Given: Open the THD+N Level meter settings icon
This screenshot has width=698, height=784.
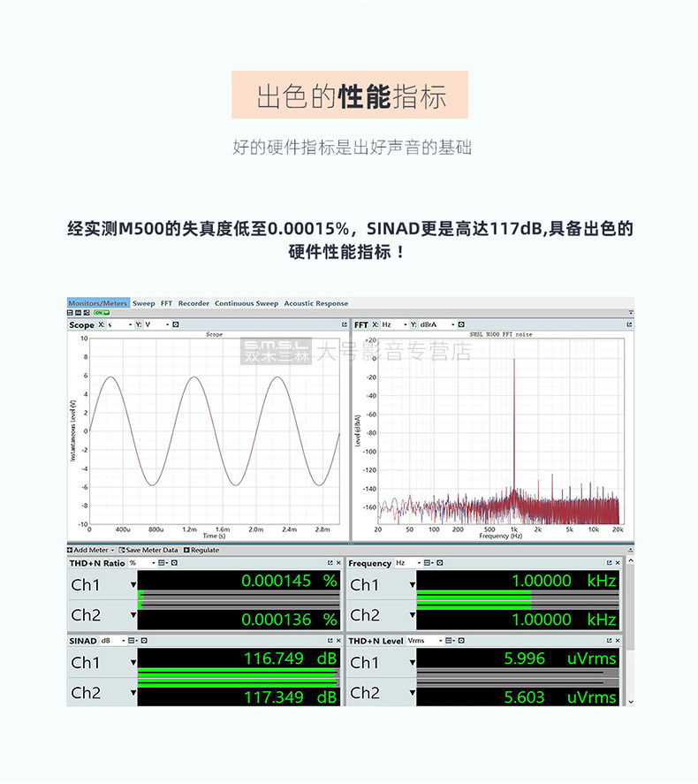Looking at the screenshot, I should pyautogui.click(x=461, y=641).
